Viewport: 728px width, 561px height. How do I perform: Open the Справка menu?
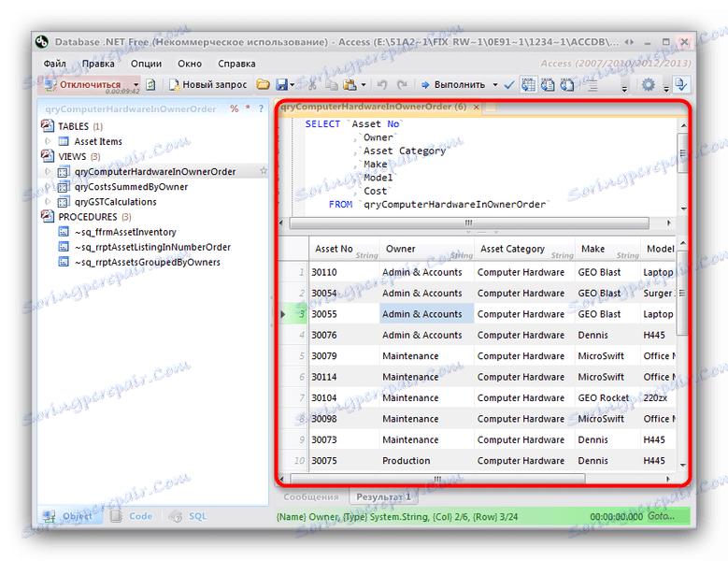click(x=236, y=64)
